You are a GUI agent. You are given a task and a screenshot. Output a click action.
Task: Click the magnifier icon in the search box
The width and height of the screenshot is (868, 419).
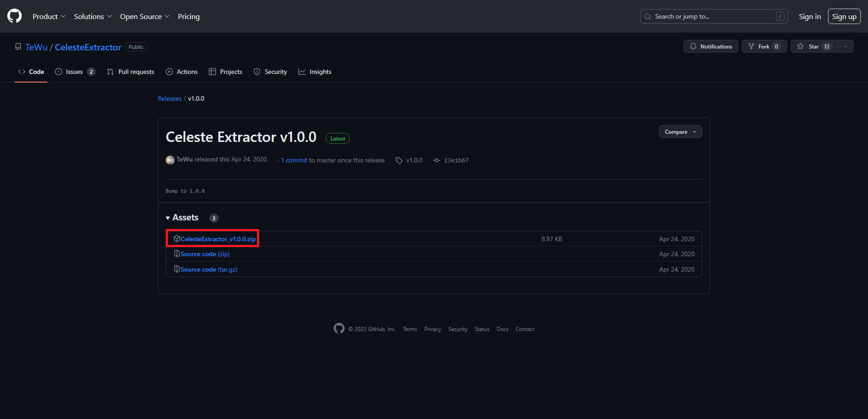click(648, 17)
